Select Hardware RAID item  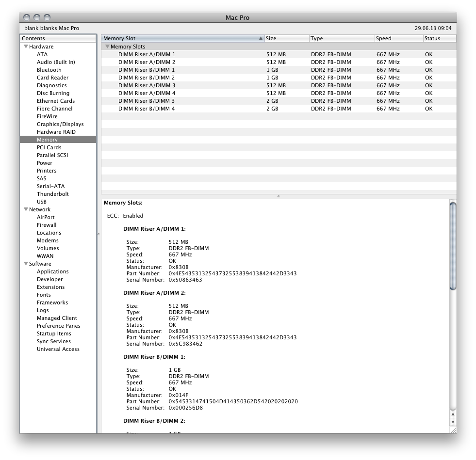click(x=56, y=132)
